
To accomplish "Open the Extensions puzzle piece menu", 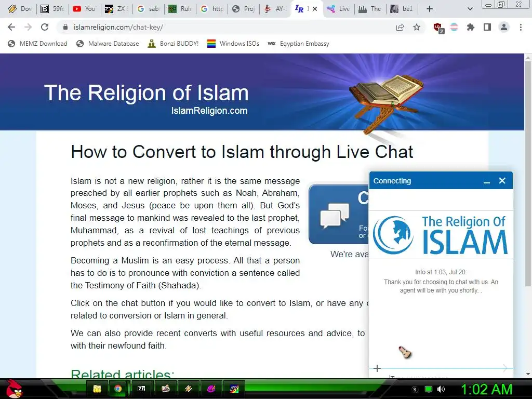I will click(x=471, y=27).
